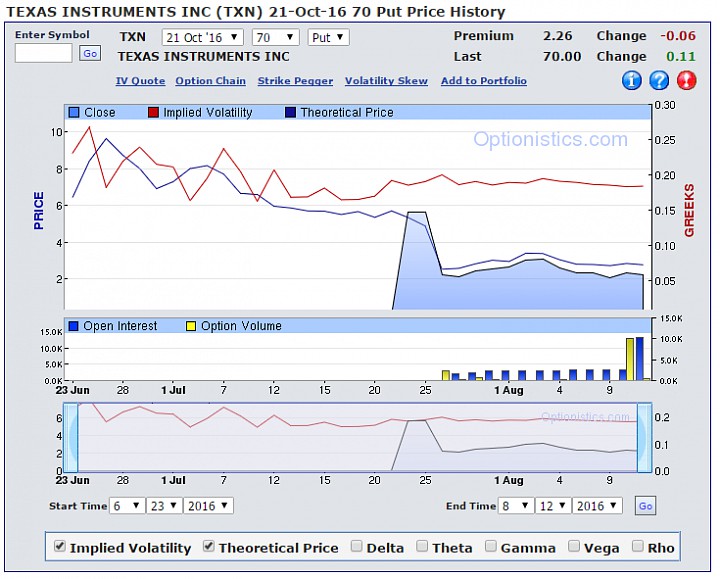Click the Optionistics.com text in main chart
This screenshot has width=720, height=579.
point(550,139)
